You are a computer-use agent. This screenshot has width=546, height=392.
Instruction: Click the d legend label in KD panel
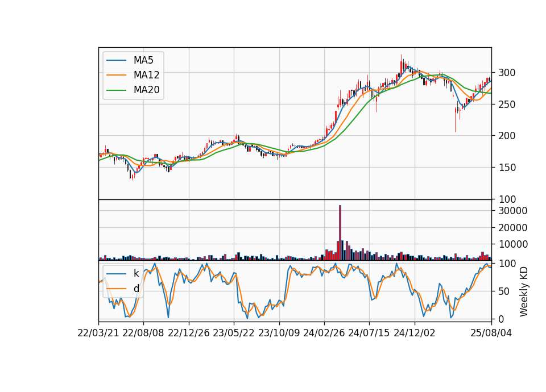tap(136, 289)
